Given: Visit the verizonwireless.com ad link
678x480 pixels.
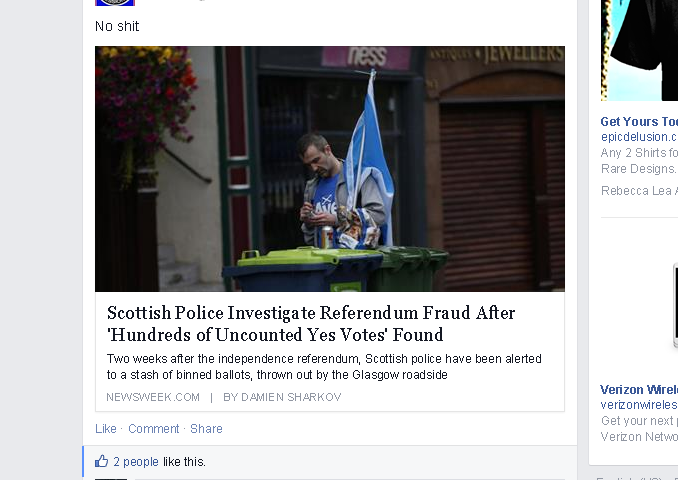Looking at the screenshot, I should pyautogui.click(x=639, y=405).
